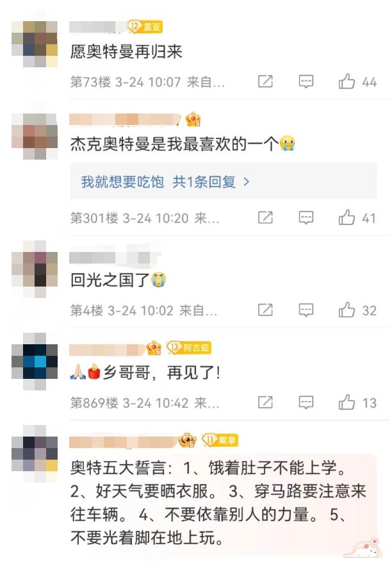Open the 阿古茹 level 13 badge
This screenshot has height=568, width=392.
188,347
